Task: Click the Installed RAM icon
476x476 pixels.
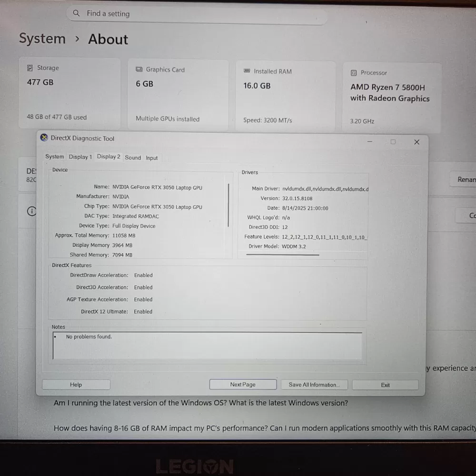Action: pos(247,71)
